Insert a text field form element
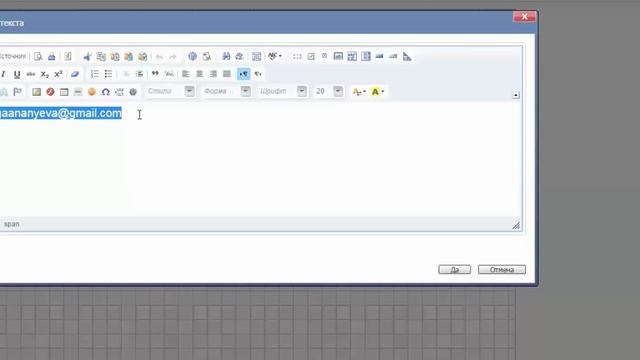 click(338, 56)
